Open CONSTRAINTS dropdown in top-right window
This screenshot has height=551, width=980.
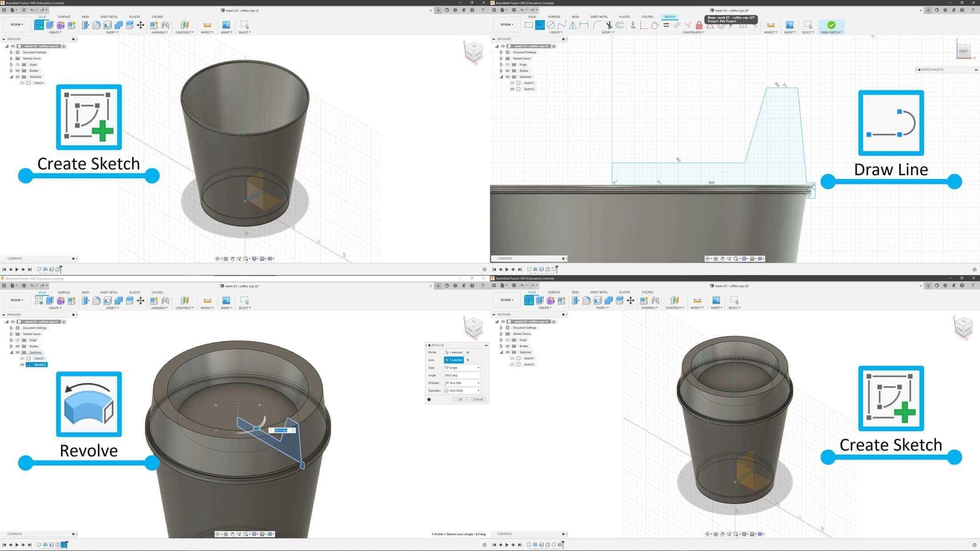click(x=693, y=32)
